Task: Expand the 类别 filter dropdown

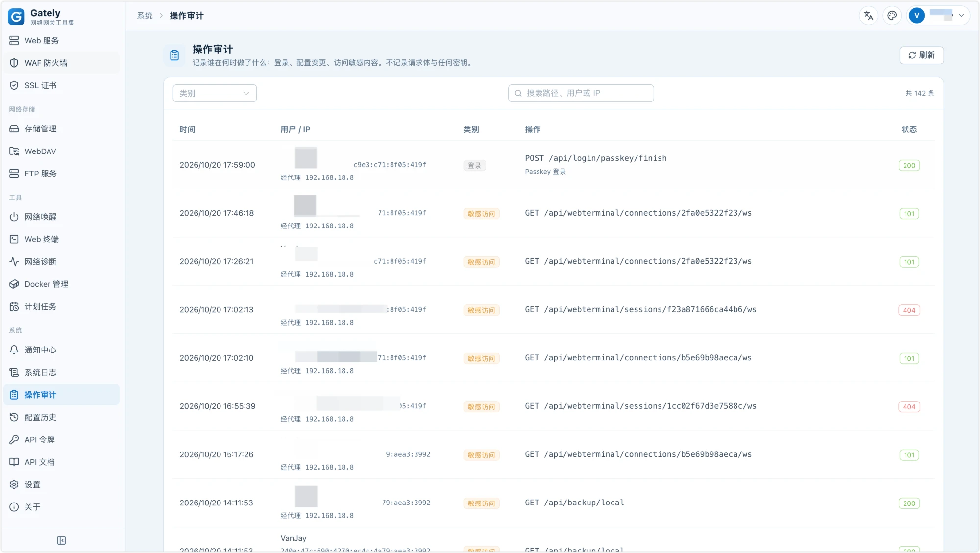Action: [215, 93]
